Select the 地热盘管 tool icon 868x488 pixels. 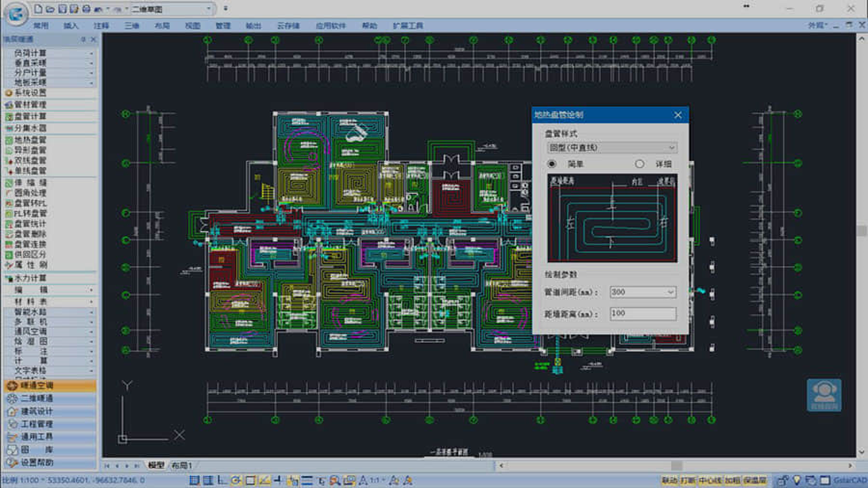9,140
